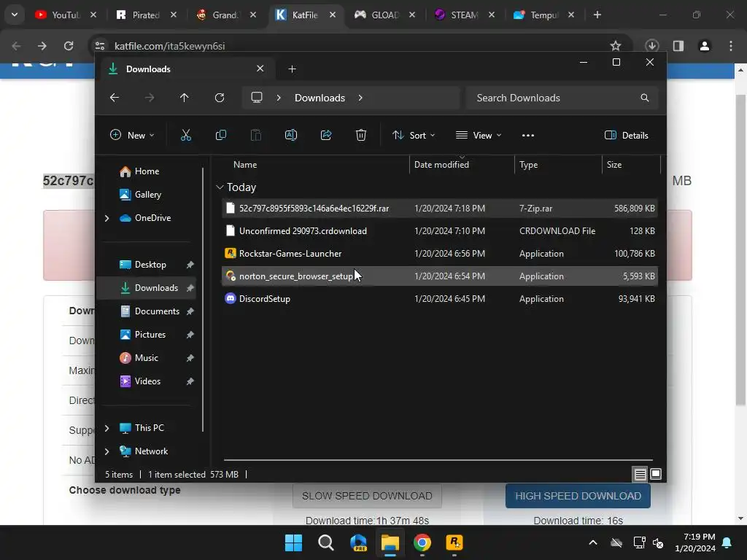Click the Delete trash can icon
The image size is (747, 560).
pos(360,135)
